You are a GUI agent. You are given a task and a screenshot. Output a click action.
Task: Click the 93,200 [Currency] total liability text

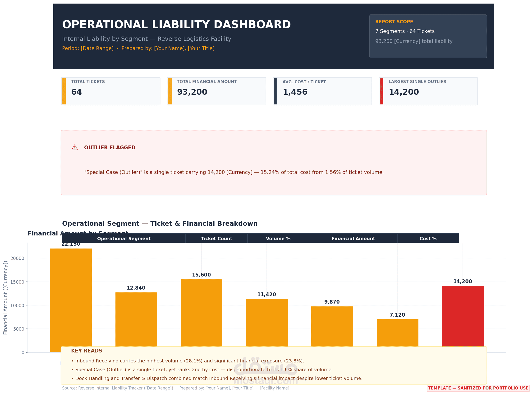coord(414,41)
